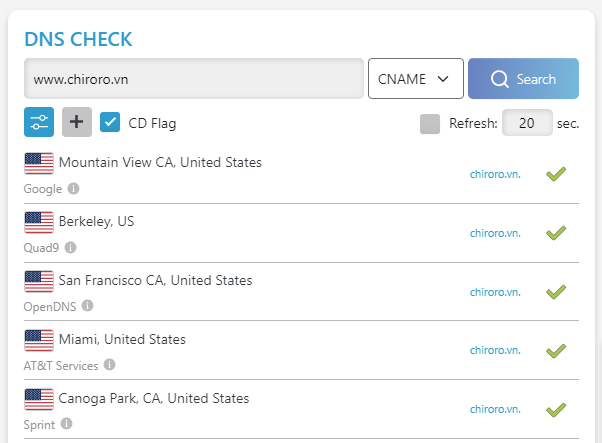Click the info icon beside Sprint
The height and width of the screenshot is (443, 602).
[67, 423]
